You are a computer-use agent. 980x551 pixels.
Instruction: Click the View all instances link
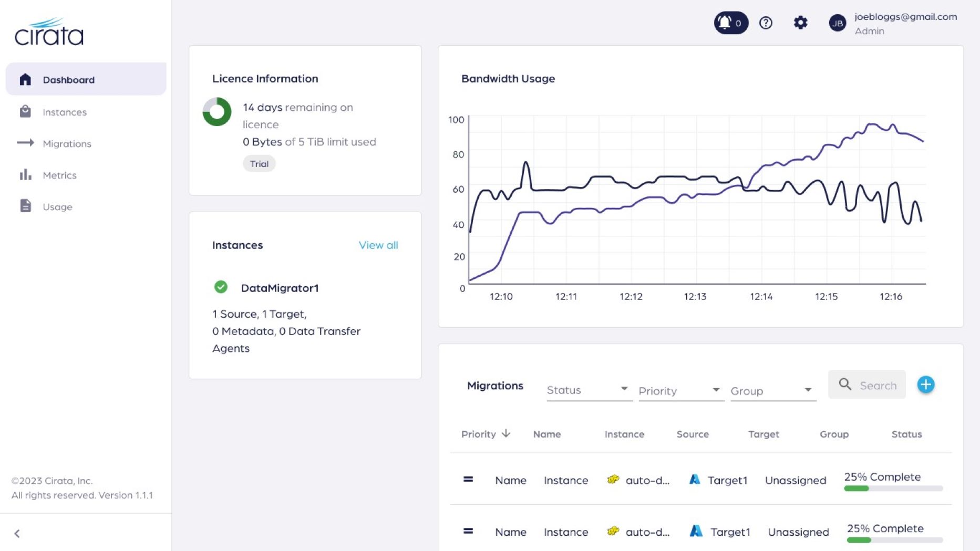click(378, 245)
